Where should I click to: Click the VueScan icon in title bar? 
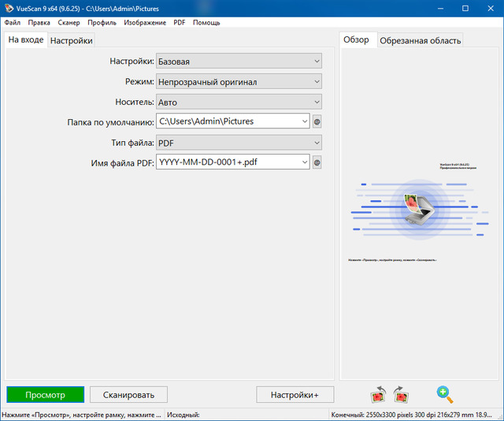pyautogui.click(x=8, y=8)
